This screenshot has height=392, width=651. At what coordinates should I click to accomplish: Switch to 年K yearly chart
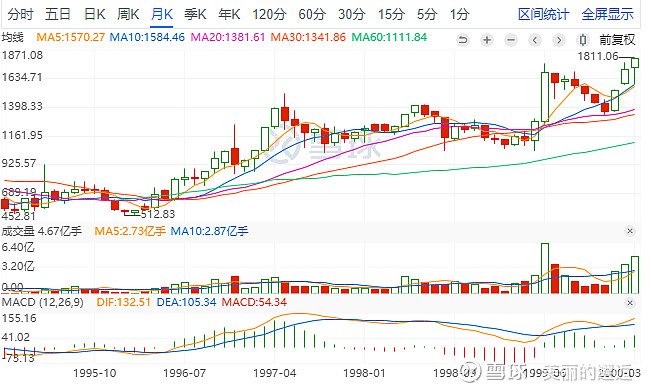click(x=229, y=15)
